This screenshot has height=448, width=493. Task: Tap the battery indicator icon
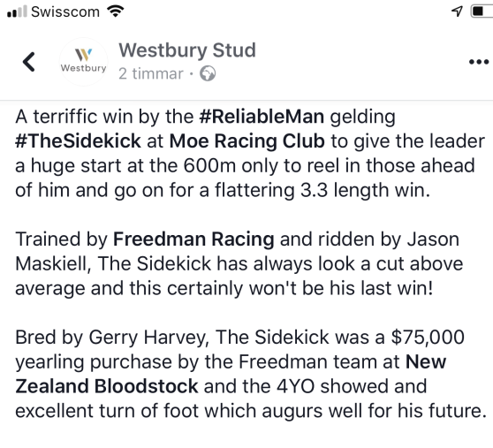pyautogui.click(x=482, y=11)
